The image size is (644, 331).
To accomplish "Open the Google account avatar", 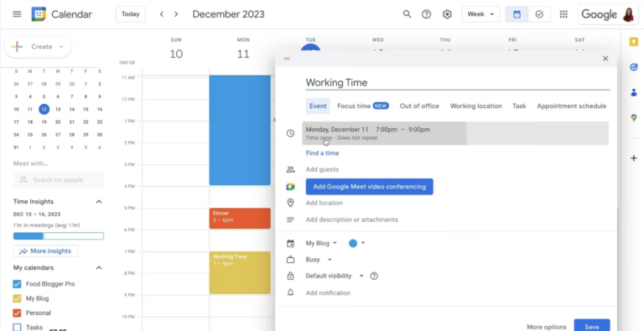I will click(x=628, y=14).
